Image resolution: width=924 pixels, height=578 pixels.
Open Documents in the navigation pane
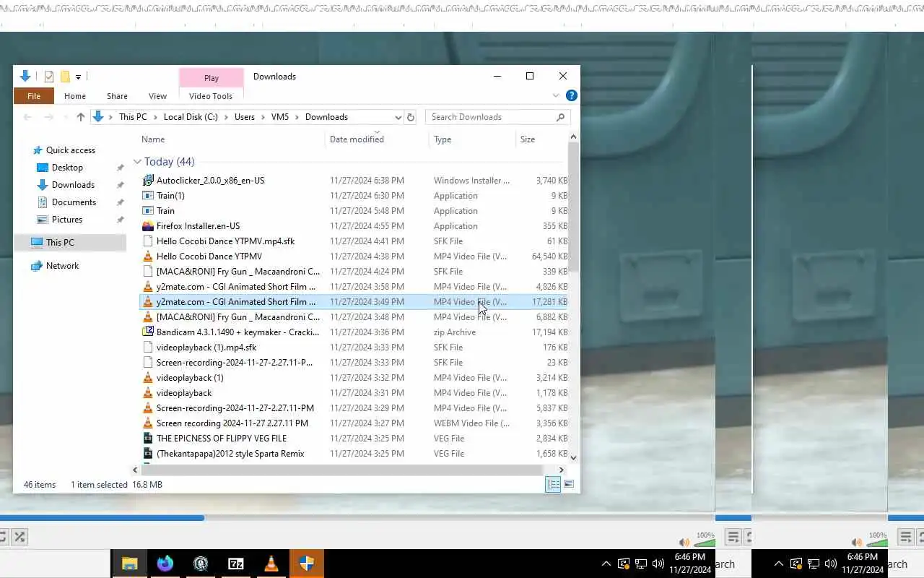coord(74,202)
